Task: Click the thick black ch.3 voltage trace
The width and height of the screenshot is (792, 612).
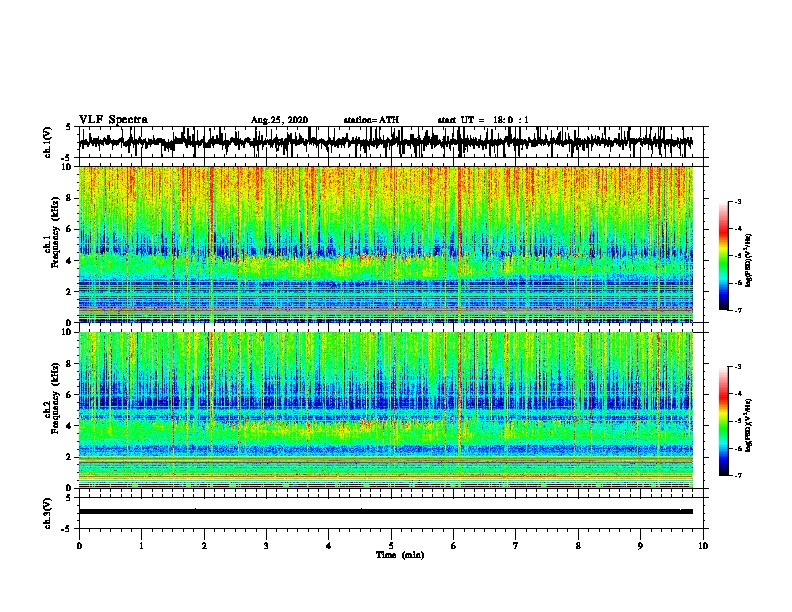Action: tap(385, 512)
